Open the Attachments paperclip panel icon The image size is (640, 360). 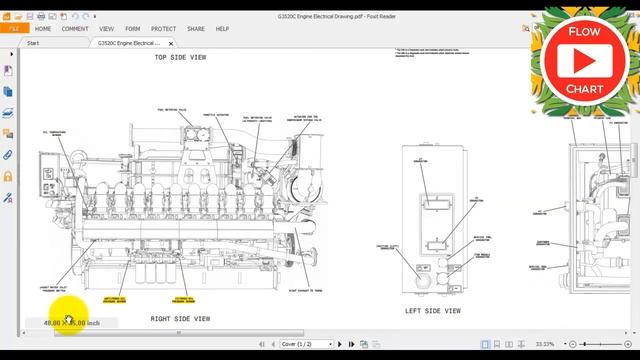(8, 155)
